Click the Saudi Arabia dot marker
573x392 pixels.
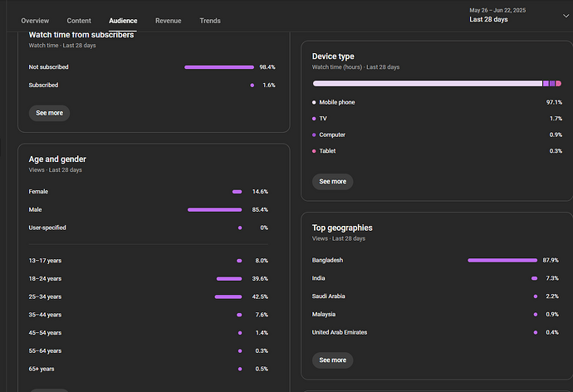tap(536, 296)
